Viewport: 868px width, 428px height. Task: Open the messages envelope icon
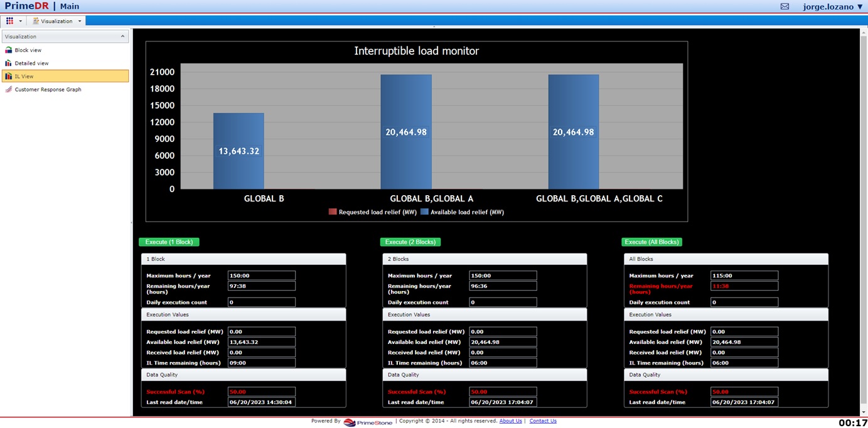(785, 6)
